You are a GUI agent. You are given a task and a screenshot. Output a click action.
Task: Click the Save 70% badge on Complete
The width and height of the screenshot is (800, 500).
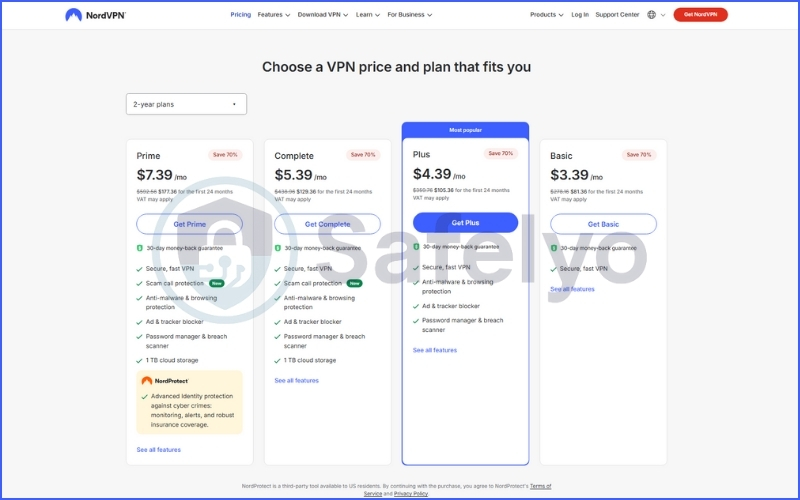pos(363,155)
